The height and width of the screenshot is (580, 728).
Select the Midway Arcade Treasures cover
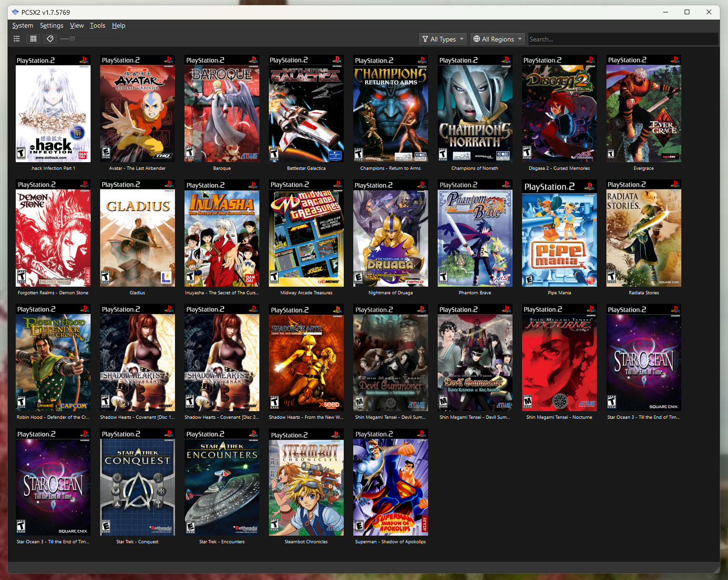[x=306, y=233]
